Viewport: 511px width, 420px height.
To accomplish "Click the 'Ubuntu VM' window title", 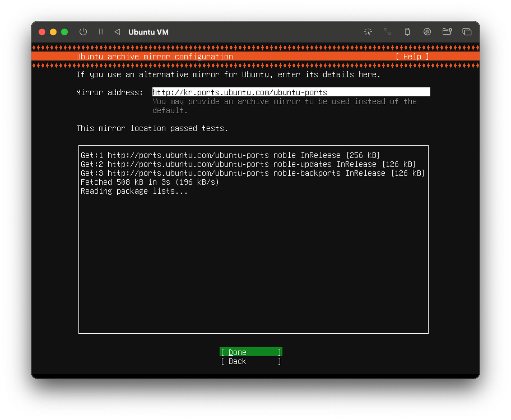I will pos(148,32).
